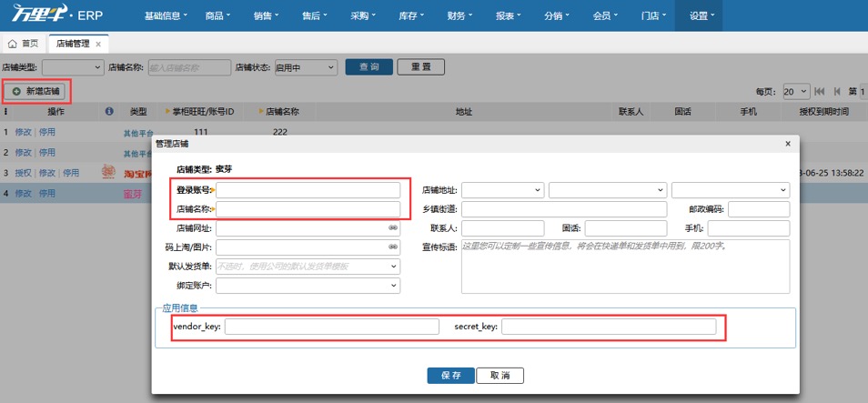
Task: Open the 报表 menu
Action: (x=509, y=15)
